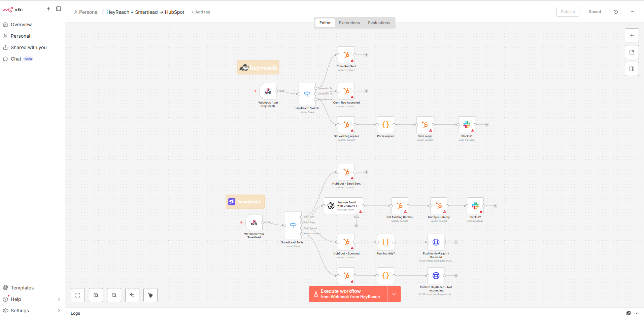644x318 pixels.
Task: Select the Slack #2 node
Action: pos(475,206)
